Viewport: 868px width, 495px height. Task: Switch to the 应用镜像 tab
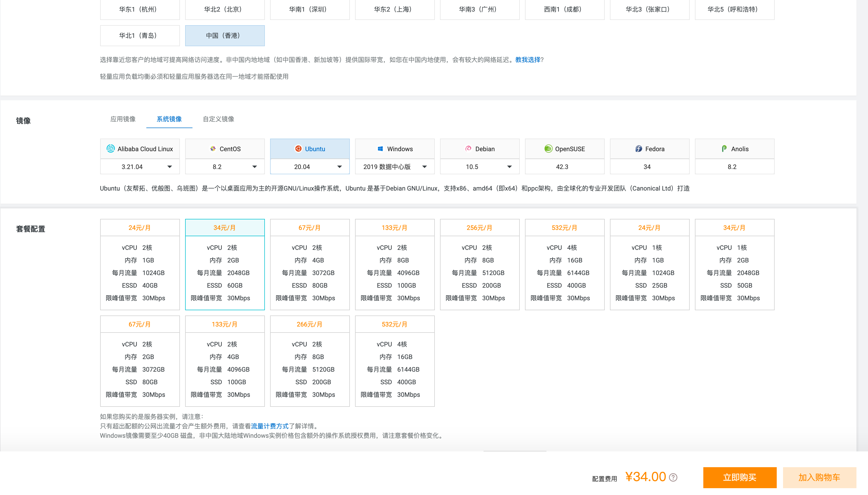click(x=123, y=119)
